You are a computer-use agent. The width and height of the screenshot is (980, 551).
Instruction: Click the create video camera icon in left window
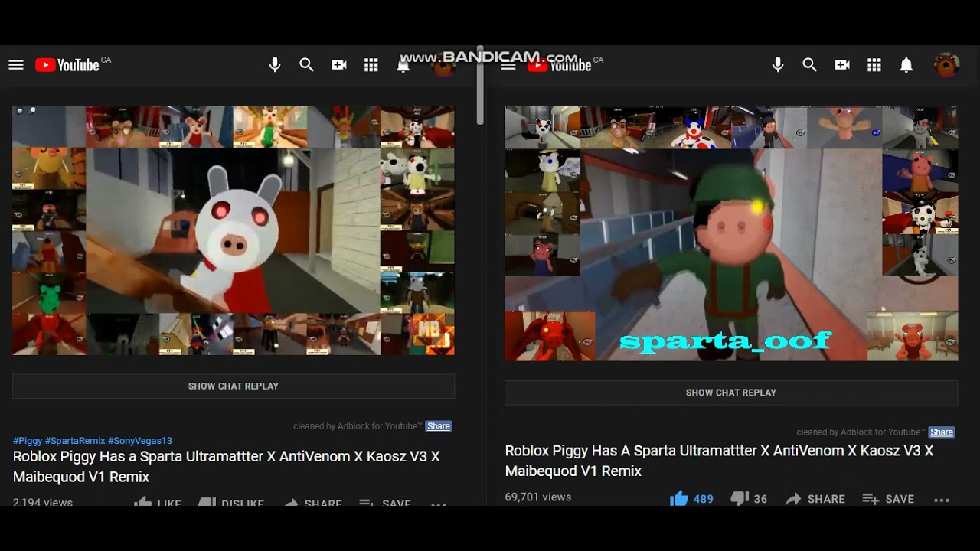coord(339,65)
